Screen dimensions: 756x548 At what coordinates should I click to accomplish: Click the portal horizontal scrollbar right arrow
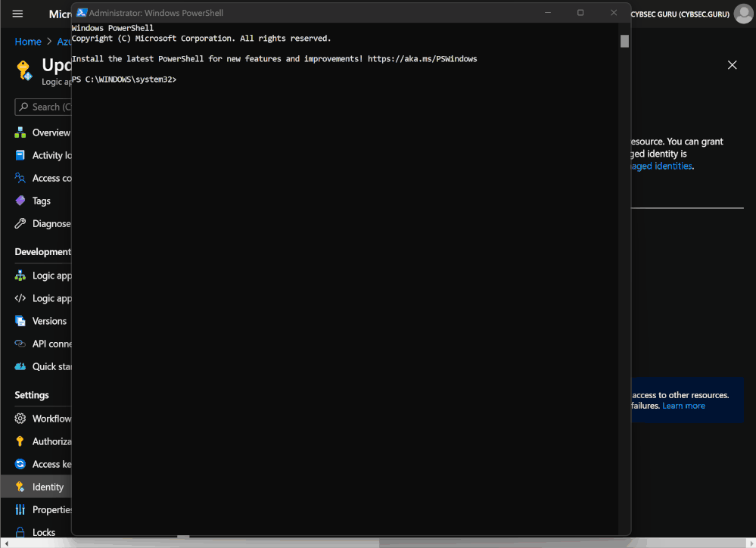coord(751,543)
